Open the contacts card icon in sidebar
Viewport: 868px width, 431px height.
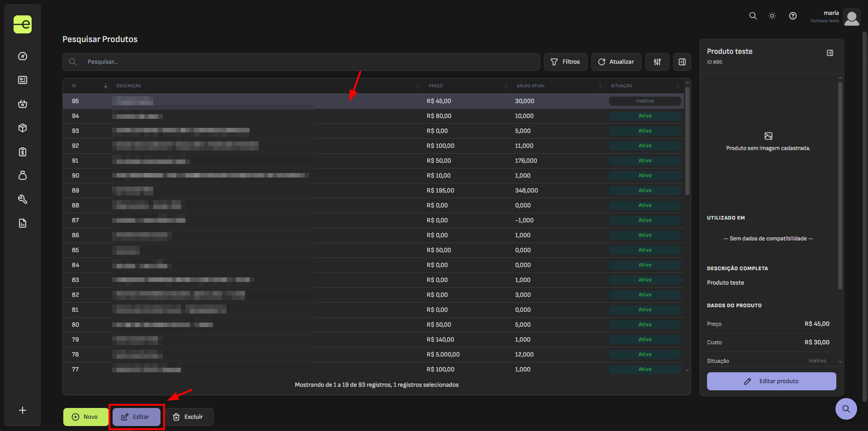[23, 80]
